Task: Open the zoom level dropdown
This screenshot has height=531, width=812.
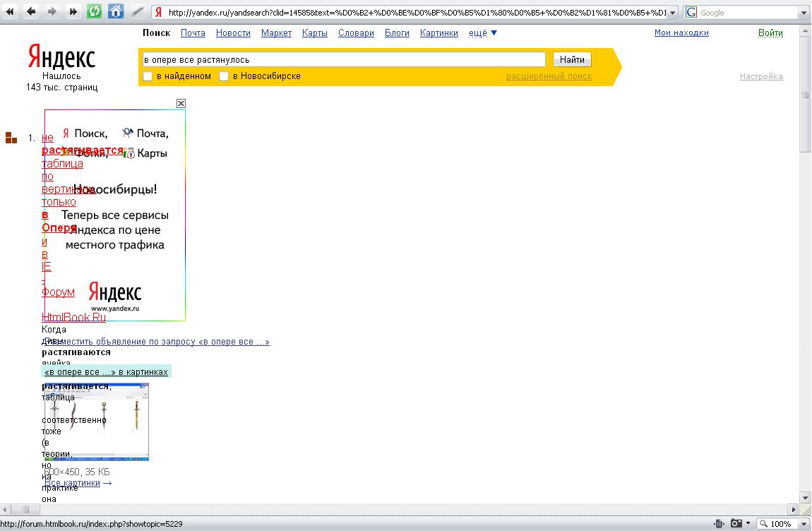Action: [x=804, y=524]
